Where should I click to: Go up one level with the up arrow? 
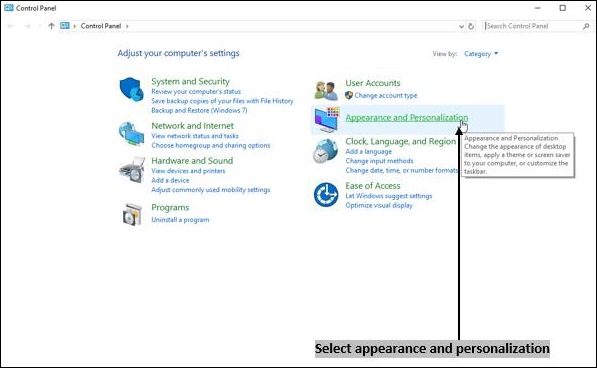[51, 26]
